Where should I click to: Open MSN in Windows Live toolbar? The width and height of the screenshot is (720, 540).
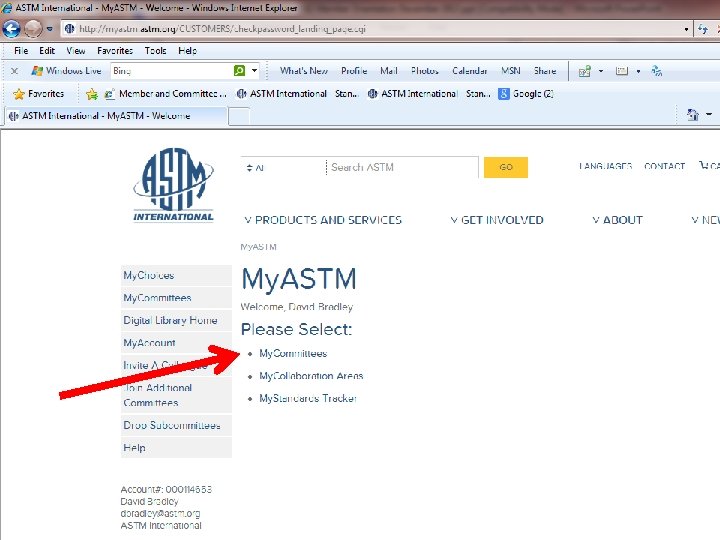click(511, 71)
